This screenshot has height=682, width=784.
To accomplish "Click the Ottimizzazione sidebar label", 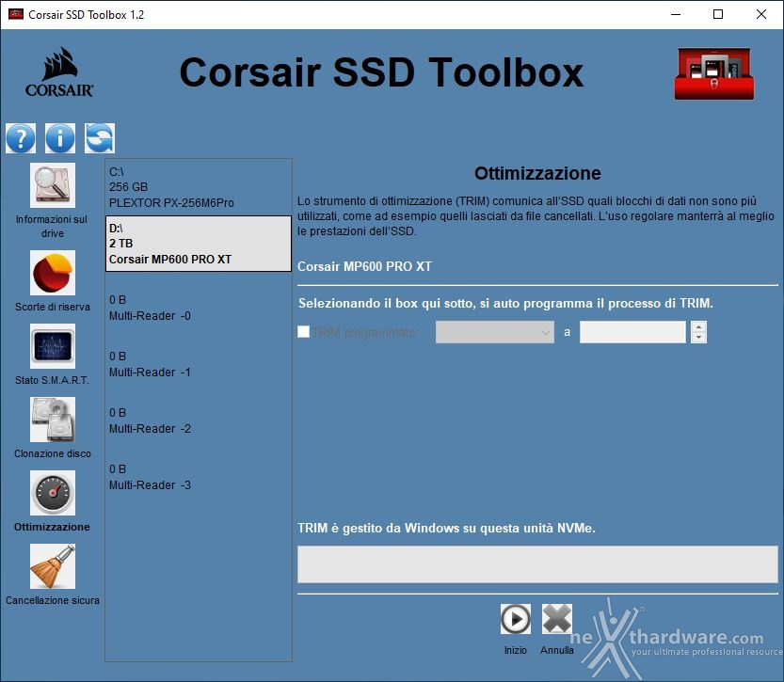I will click(52, 527).
